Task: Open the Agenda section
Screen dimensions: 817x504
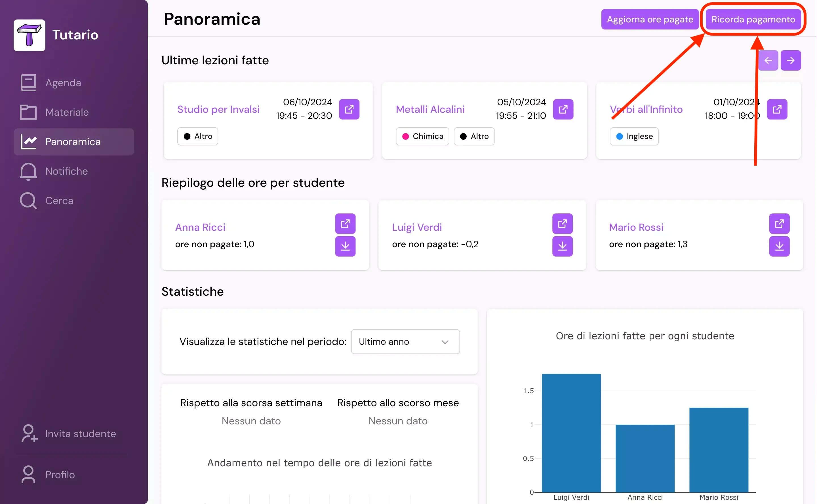Action: [63, 83]
